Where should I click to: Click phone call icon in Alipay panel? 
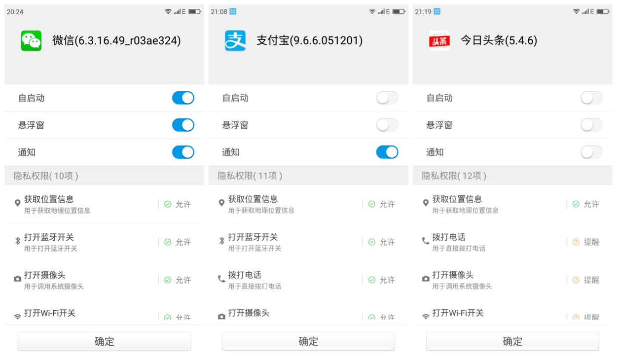(221, 279)
